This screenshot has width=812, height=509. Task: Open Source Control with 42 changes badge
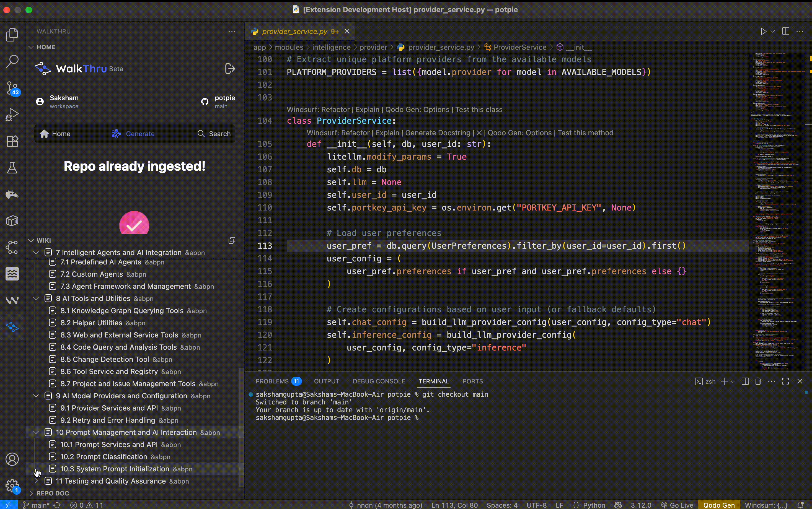(x=12, y=88)
